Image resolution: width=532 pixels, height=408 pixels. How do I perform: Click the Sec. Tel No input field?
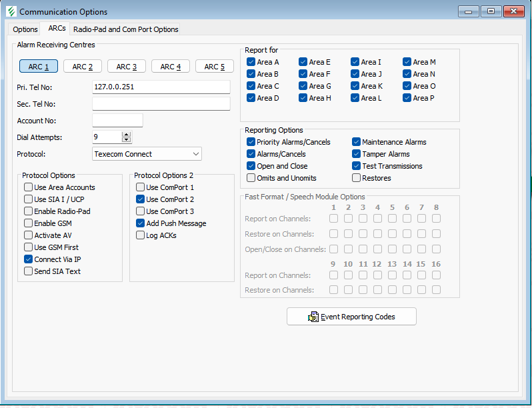[161, 104]
